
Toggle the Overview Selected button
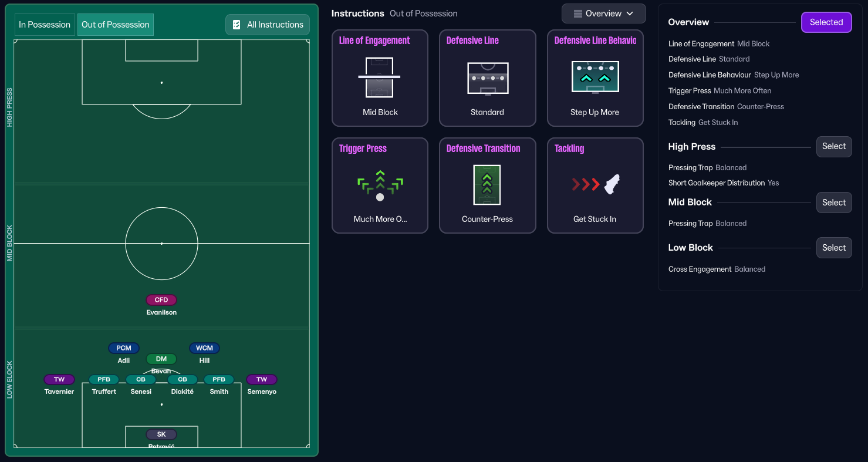click(826, 22)
